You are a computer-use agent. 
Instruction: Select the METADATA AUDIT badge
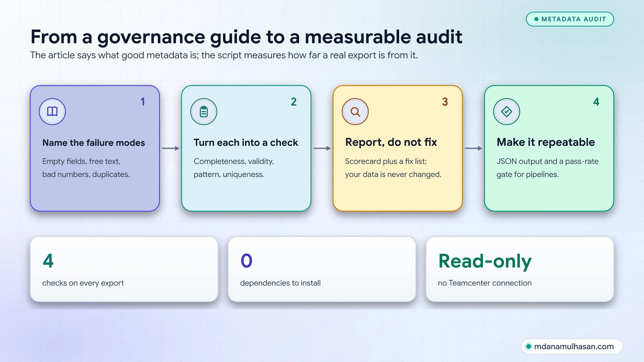coord(570,19)
